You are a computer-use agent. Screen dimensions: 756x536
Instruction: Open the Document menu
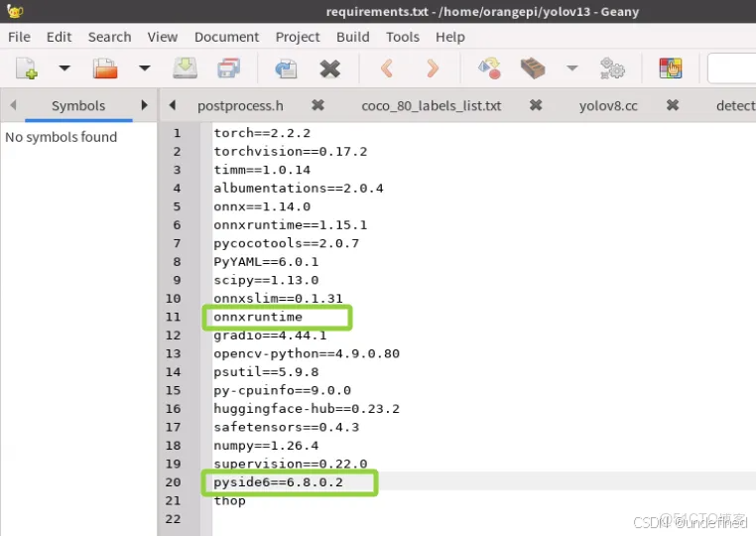coord(226,37)
